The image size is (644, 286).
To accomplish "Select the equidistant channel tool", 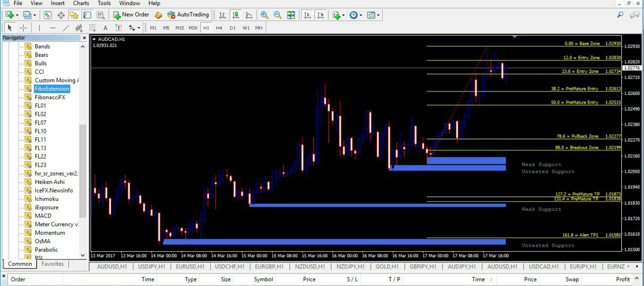I will click(x=78, y=28).
